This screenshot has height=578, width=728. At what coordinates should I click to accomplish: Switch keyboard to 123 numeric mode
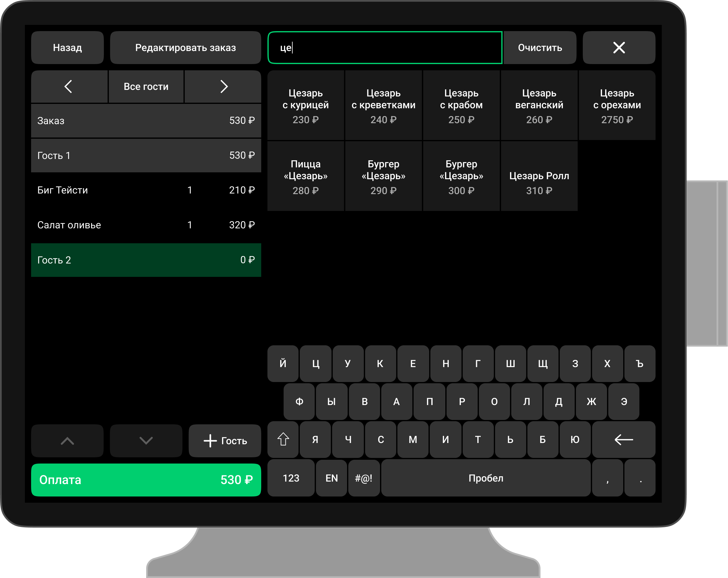[291, 478]
